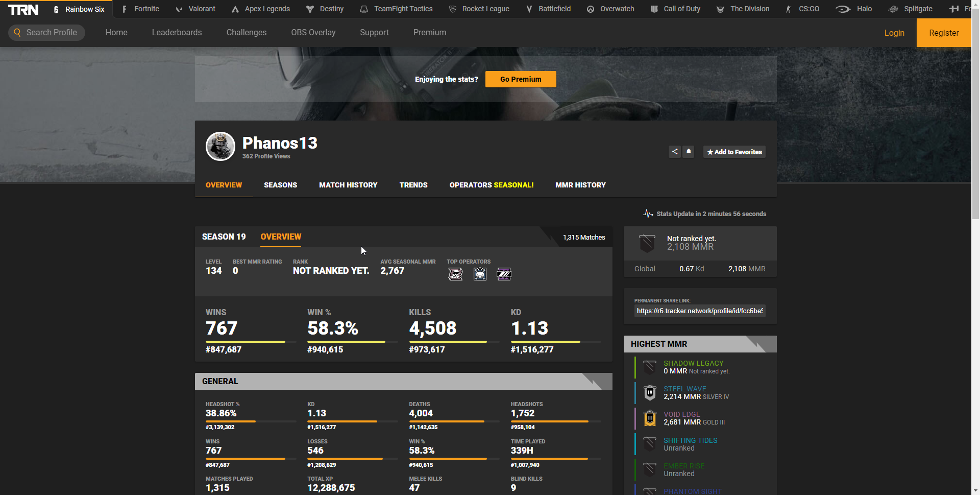
Task: Click the Steel Wave Silver IV rank badge
Action: pyautogui.click(x=650, y=393)
